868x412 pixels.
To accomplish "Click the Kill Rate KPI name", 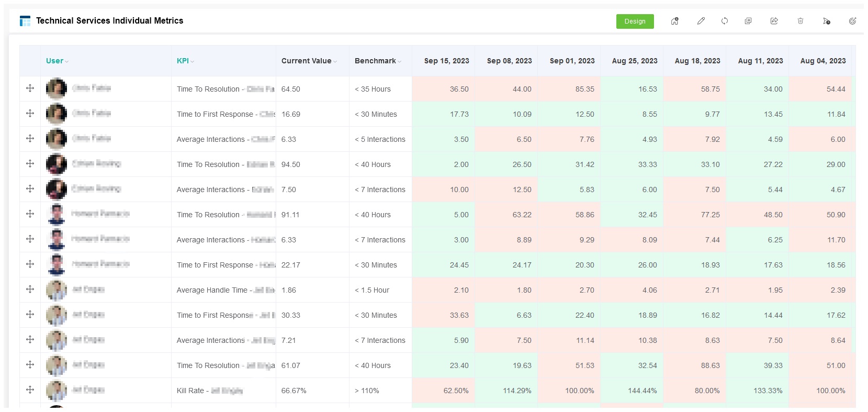I will (x=193, y=391).
